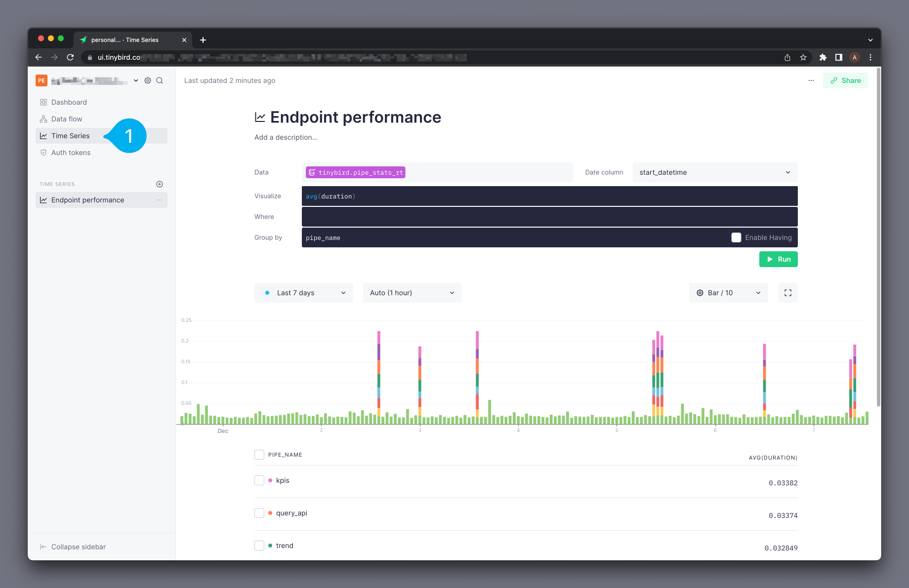Click the green trend color dot
909x588 pixels.
click(270, 546)
